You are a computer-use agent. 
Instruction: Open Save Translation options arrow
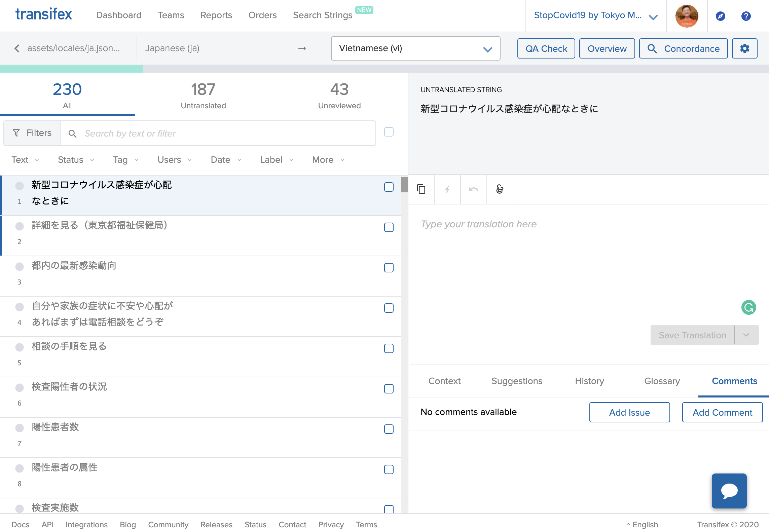(746, 335)
